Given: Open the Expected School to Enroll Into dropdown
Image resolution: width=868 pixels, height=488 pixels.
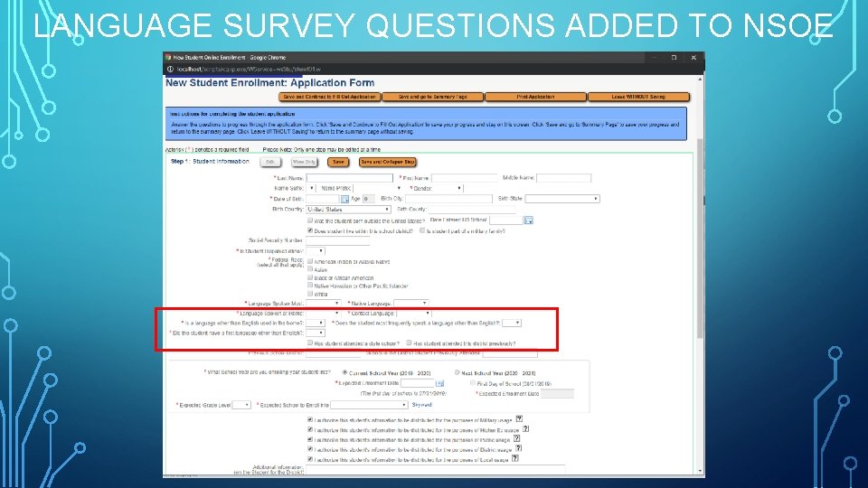Looking at the screenshot, I should point(369,405).
